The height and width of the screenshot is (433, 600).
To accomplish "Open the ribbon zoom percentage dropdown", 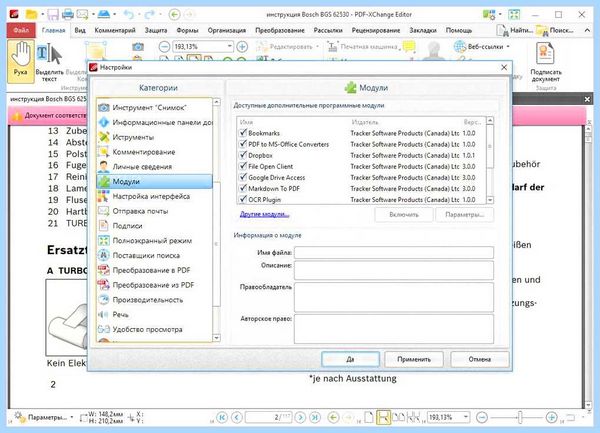I will (229, 47).
